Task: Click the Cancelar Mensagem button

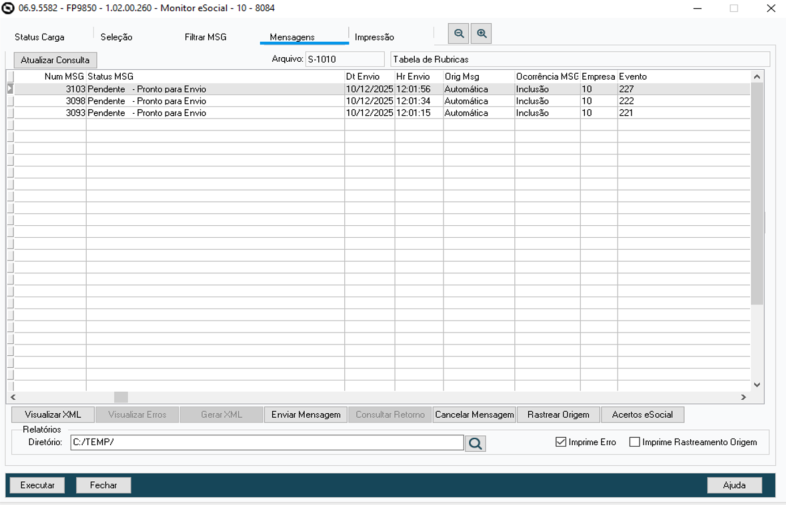Action: click(474, 415)
